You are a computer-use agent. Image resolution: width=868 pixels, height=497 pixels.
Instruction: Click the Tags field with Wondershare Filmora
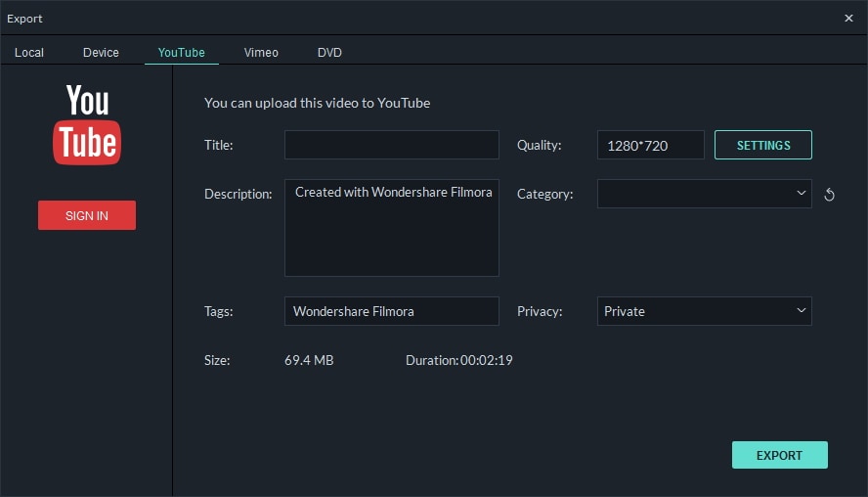coord(391,311)
